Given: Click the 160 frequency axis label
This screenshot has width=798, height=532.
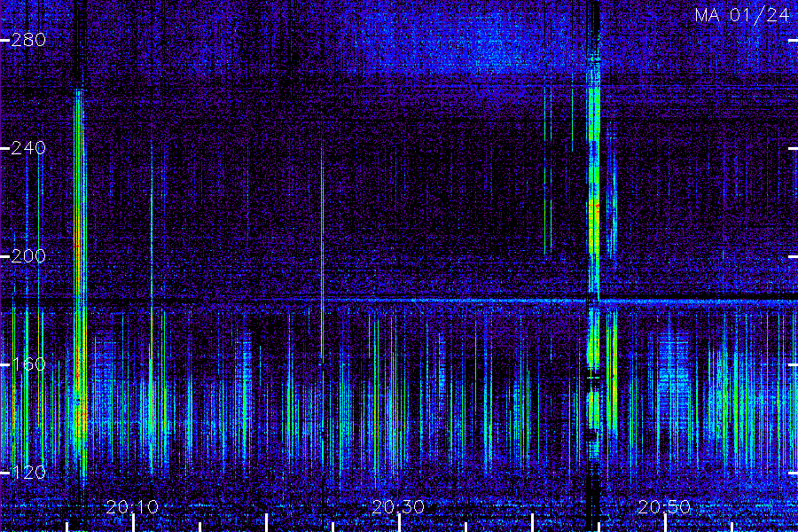Looking at the screenshot, I should [28, 364].
